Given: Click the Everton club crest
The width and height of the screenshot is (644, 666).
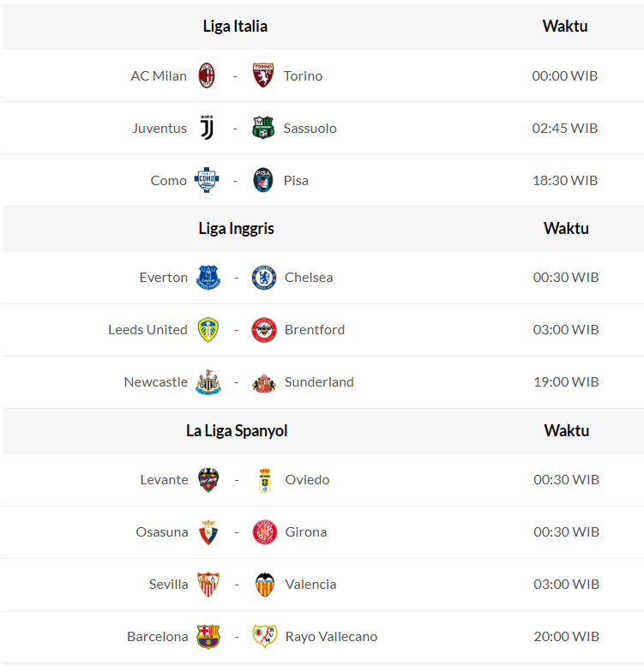Looking at the screenshot, I should pos(208,277).
